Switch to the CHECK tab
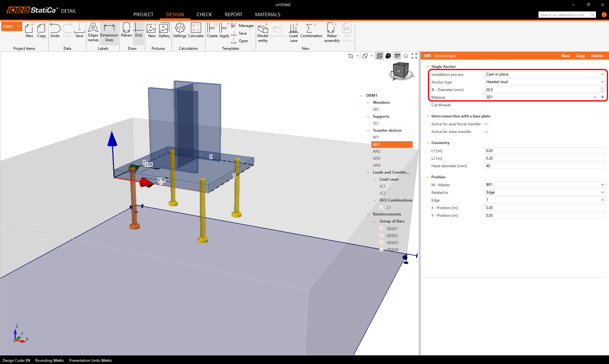This screenshot has width=609, height=364. tap(204, 15)
